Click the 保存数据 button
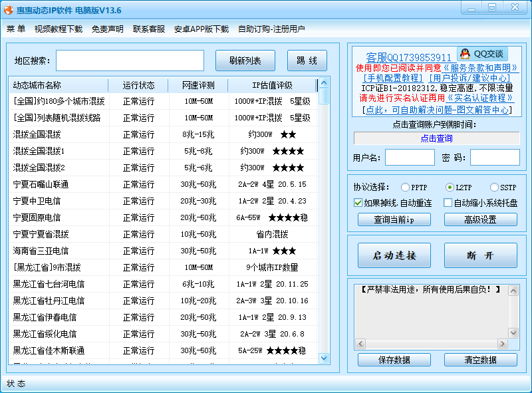Viewport: 532px width, 393px height. (394, 360)
